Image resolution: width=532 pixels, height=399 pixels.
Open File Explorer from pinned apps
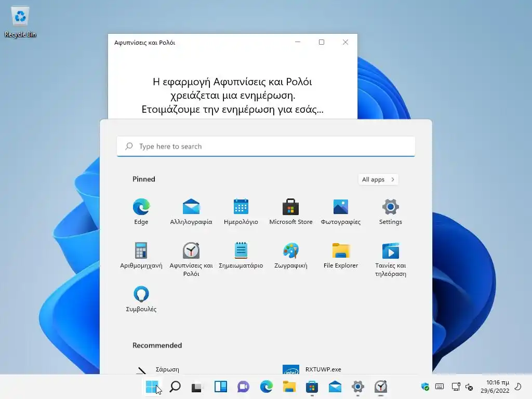click(x=341, y=256)
